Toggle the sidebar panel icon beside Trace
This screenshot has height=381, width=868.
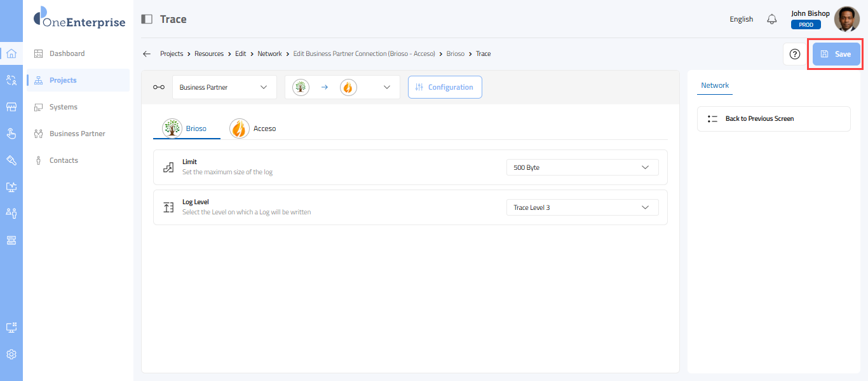tap(147, 19)
